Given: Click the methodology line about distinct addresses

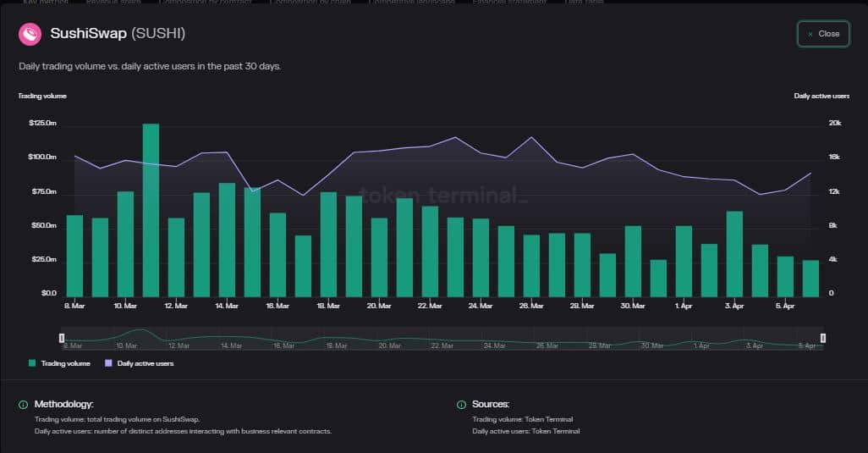Looking at the screenshot, I should (183, 431).
